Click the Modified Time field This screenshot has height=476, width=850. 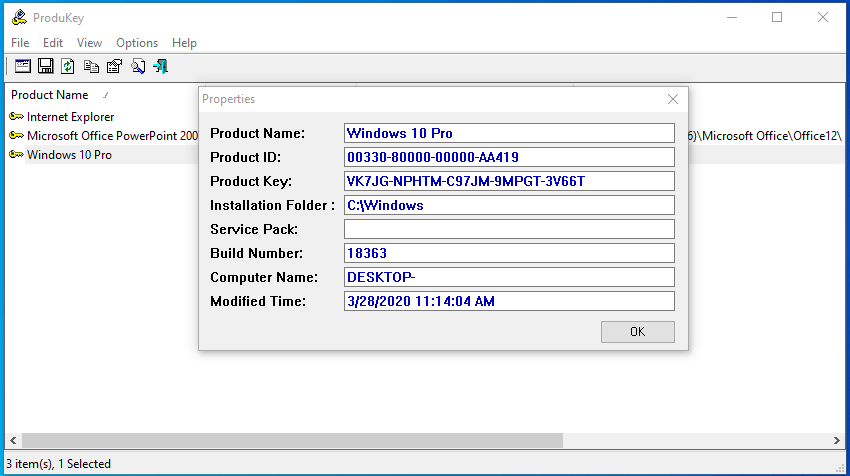coord(509,301)
